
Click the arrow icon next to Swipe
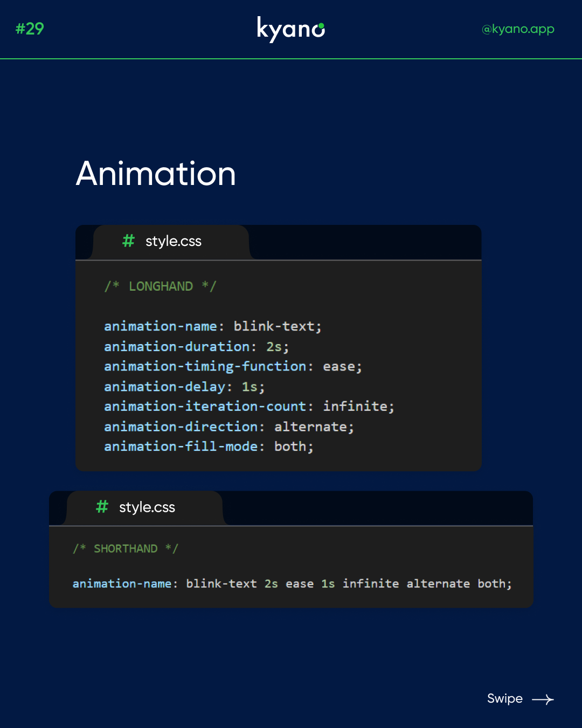pos(543,699)
